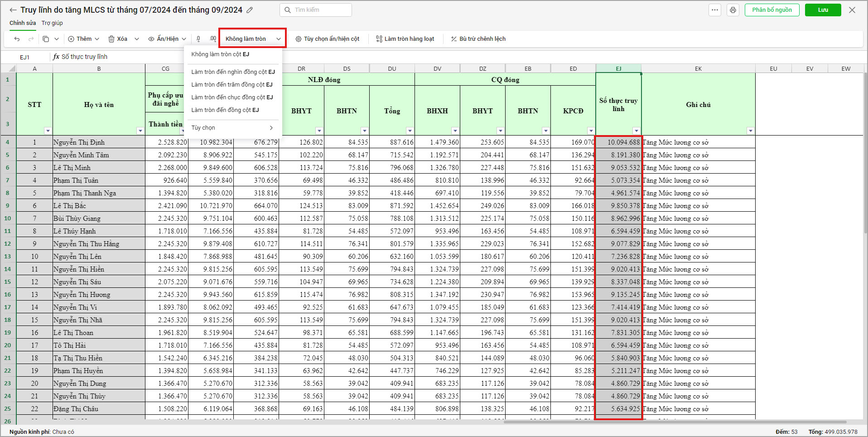This screenshot has height=437, width=868.
Task: Open the three-dots more options button
Action: click(x=715, y=10)
